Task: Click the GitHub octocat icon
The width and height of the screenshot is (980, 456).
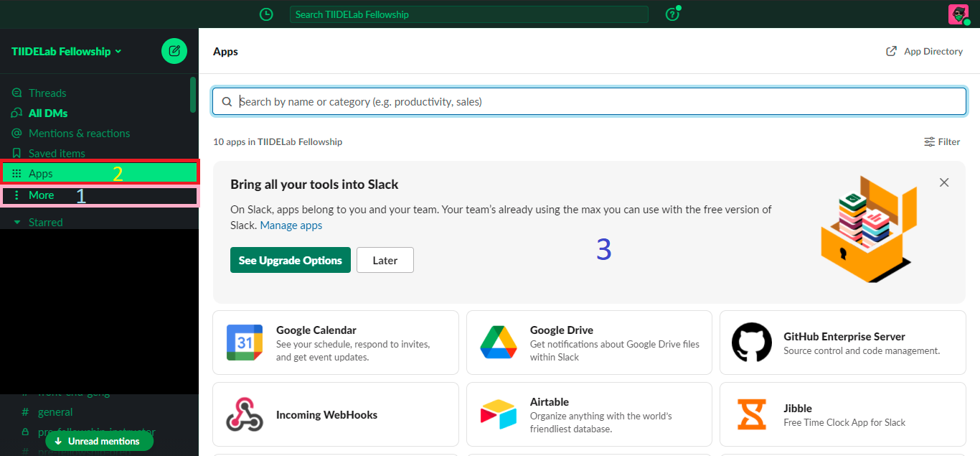Action: (x=752, y=343)
